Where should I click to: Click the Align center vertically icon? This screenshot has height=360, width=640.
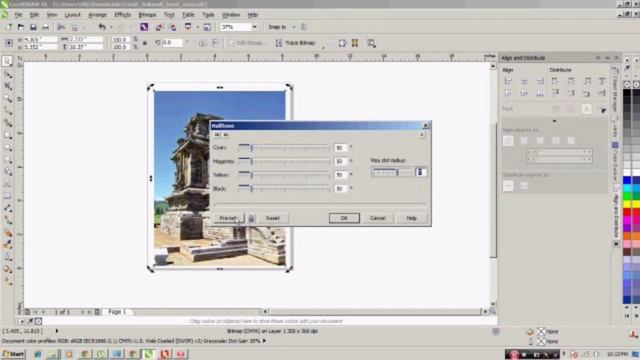point(524,93)
